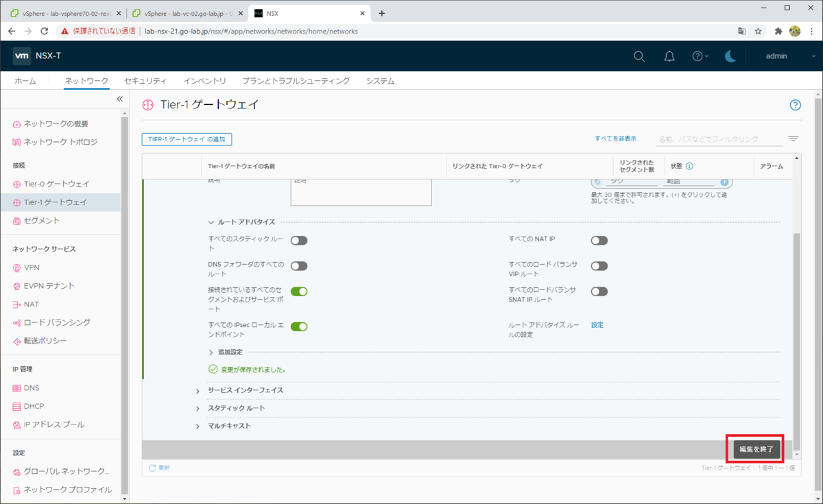Viewport: 823px width, 504px height.
Task: Click the browser reload button
Action: [x=45, y=31]
